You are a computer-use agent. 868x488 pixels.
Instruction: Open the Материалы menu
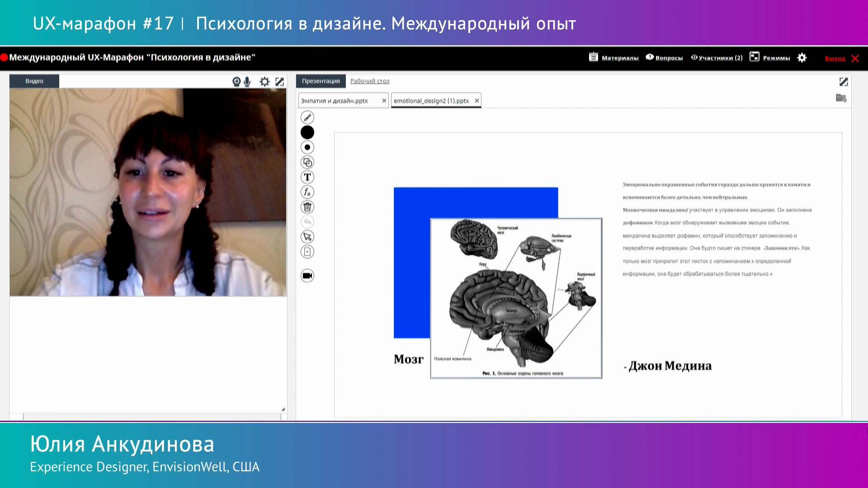coord(614,58)
